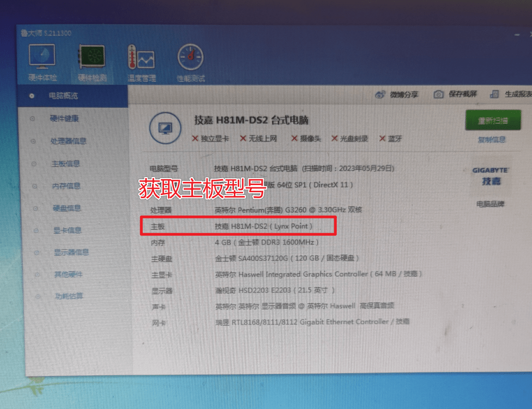
Task: Click the 电脑品牌 label
Action: click(490, 204)
